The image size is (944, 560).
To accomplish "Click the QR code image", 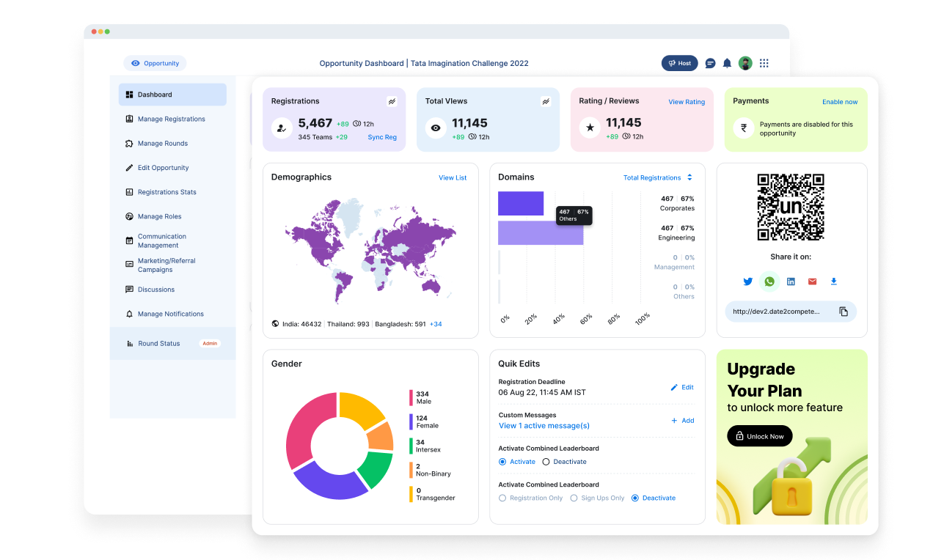I will click(791, 207).
